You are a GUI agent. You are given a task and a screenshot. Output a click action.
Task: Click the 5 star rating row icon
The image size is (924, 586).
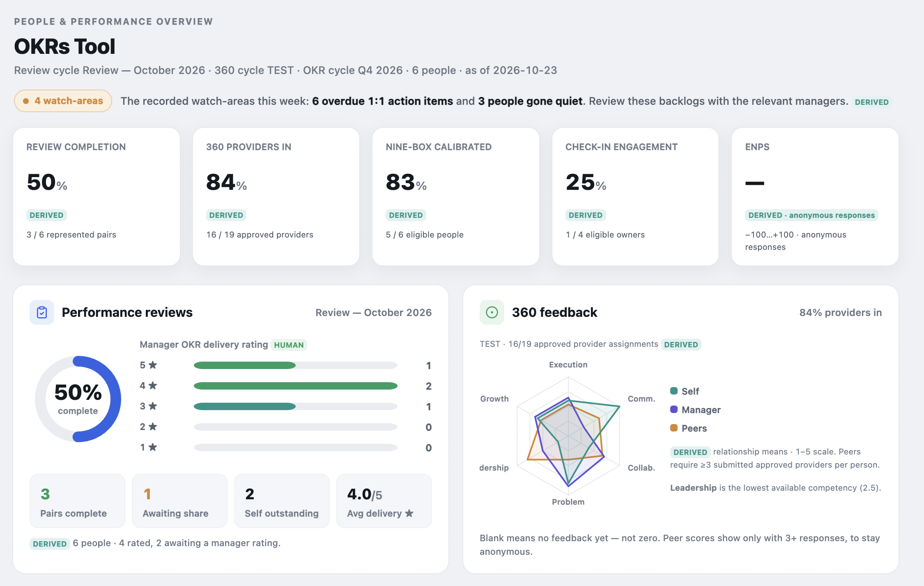tap(153, 365)
